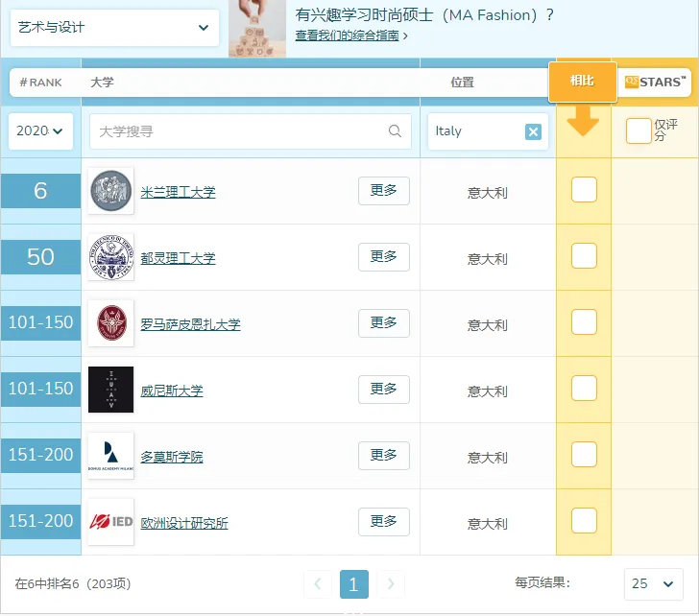Toggle the 仅评分 checkbox

click(639, 130)
